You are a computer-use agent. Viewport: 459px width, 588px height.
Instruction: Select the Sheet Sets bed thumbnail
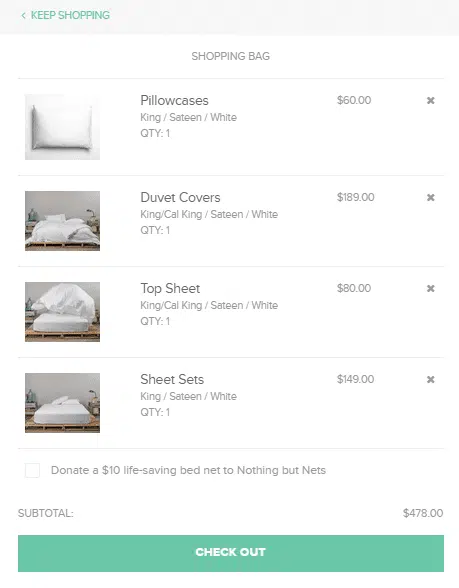(62, 403)
